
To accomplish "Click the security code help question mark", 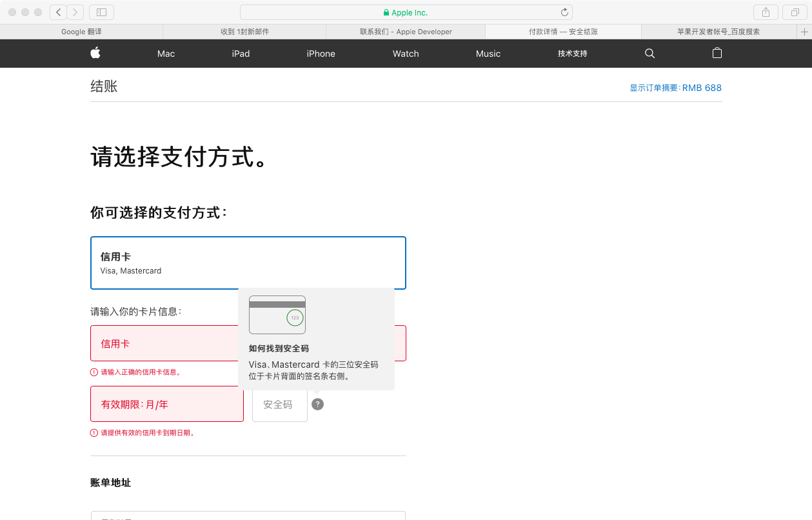I will [317, 404].
